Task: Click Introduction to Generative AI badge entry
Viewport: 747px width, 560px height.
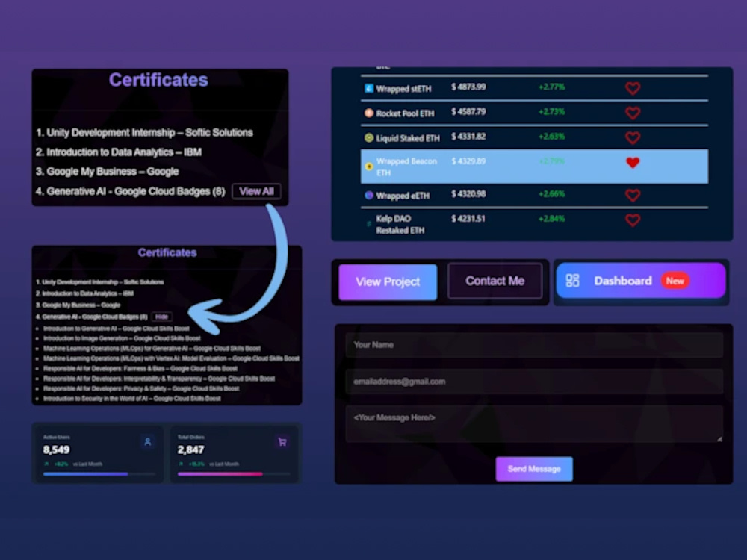Action: point(117,329)
